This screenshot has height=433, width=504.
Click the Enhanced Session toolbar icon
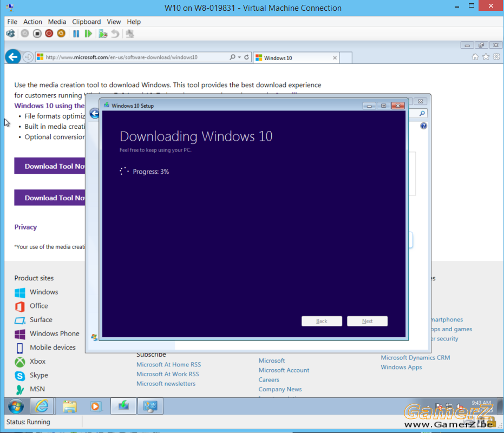point(130,34)
